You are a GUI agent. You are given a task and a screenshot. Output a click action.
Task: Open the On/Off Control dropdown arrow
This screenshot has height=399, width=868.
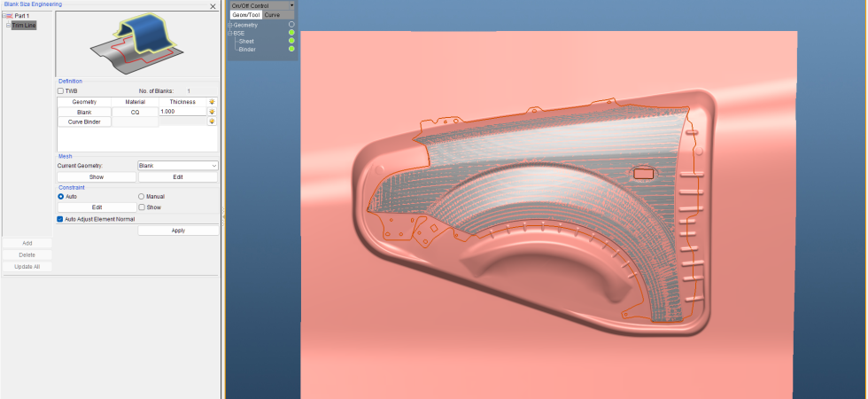(291, 5)
